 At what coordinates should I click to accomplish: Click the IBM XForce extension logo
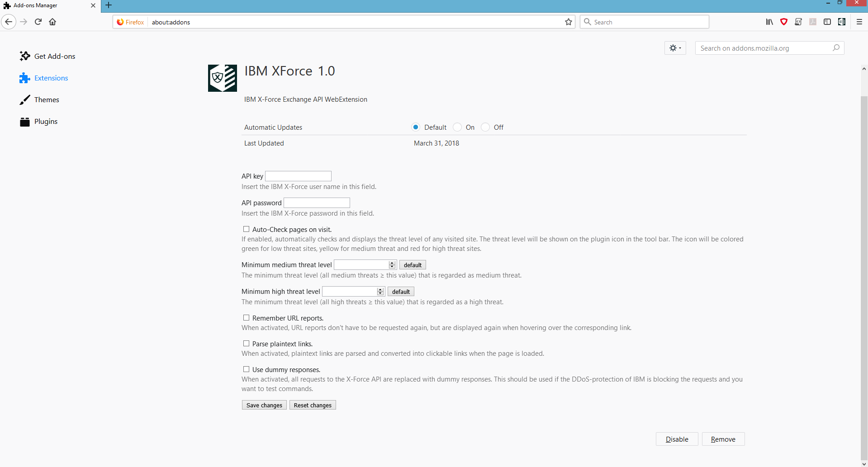pos(223,78)
